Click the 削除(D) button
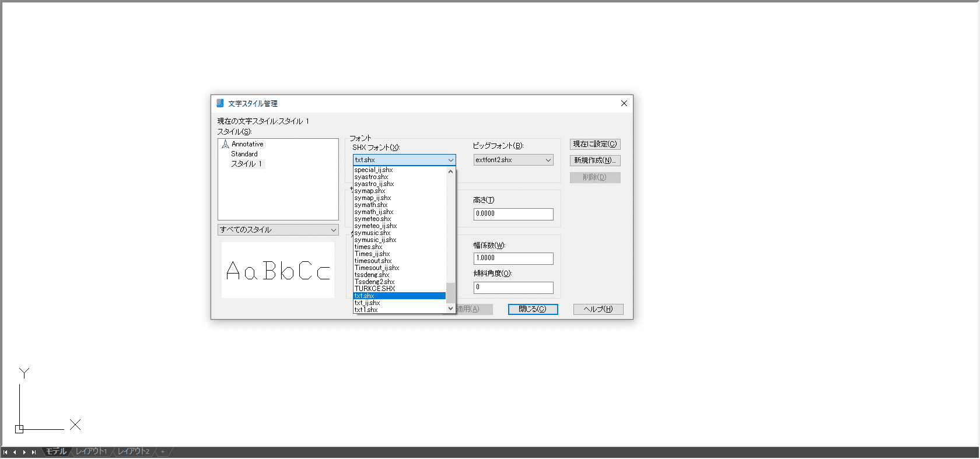Image resolution: width=980 pixels, height=459 pixels. click(x=595, y=177)
